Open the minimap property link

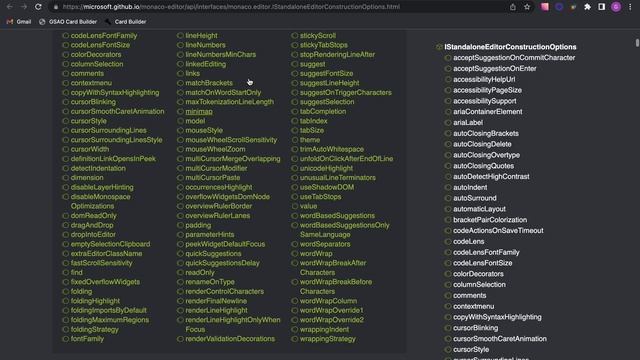pyautogui.click(x=199, y=111)
